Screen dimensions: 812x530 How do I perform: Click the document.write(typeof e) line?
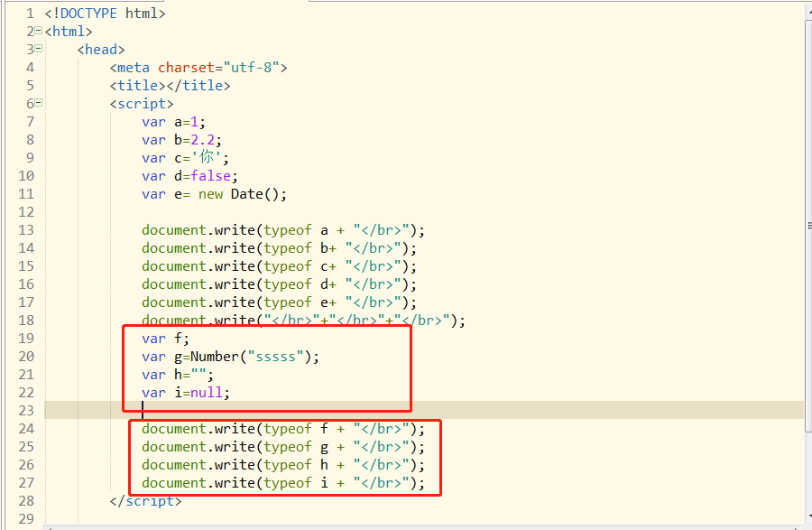tap(279, 302)
